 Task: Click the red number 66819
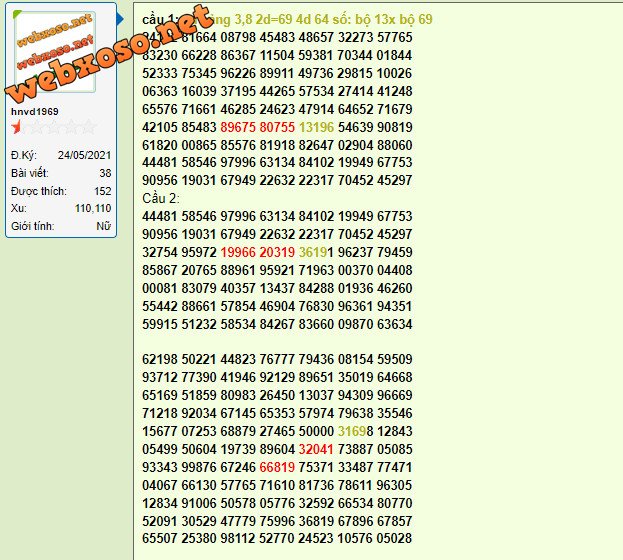click(x=277, y=466)
